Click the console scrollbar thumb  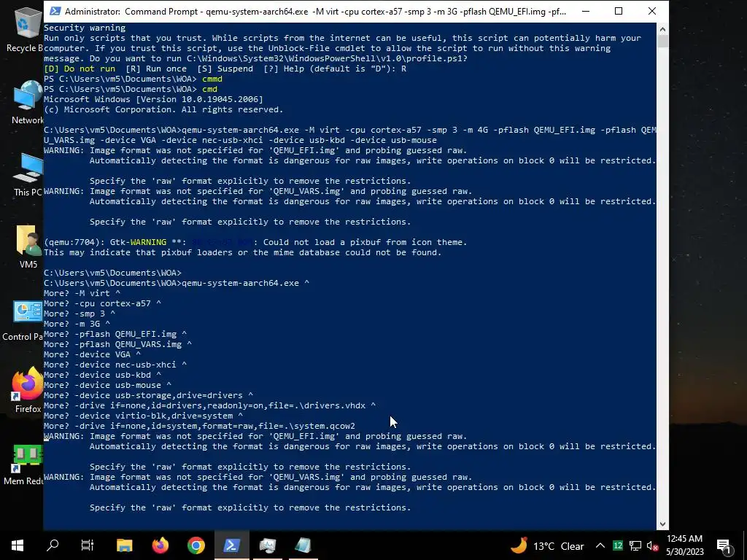pyautogui.click(x=662, y=41)
